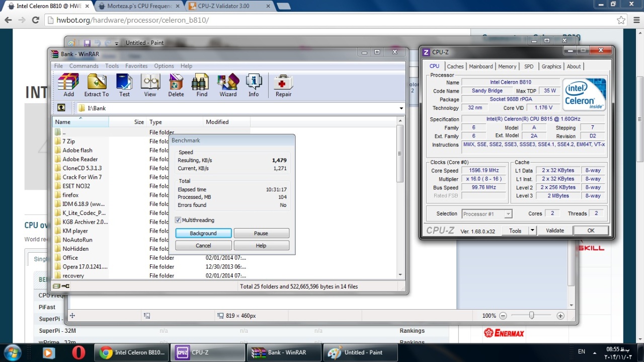Click the CPU-Z Tools button
Screen dimensions: 644x362
(x=515, y=231)
